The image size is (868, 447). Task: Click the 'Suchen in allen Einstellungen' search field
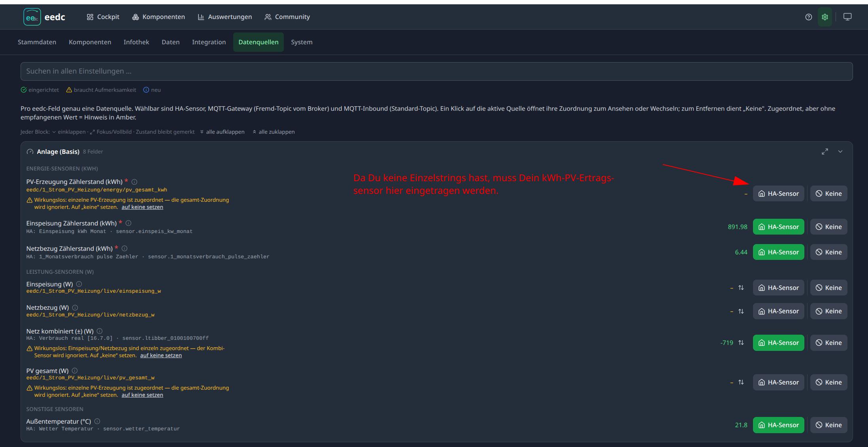click(x=436, y=71)
